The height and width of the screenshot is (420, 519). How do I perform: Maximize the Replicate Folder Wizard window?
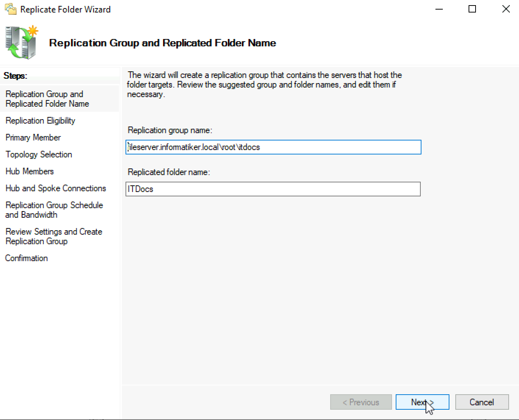[472, 9]
